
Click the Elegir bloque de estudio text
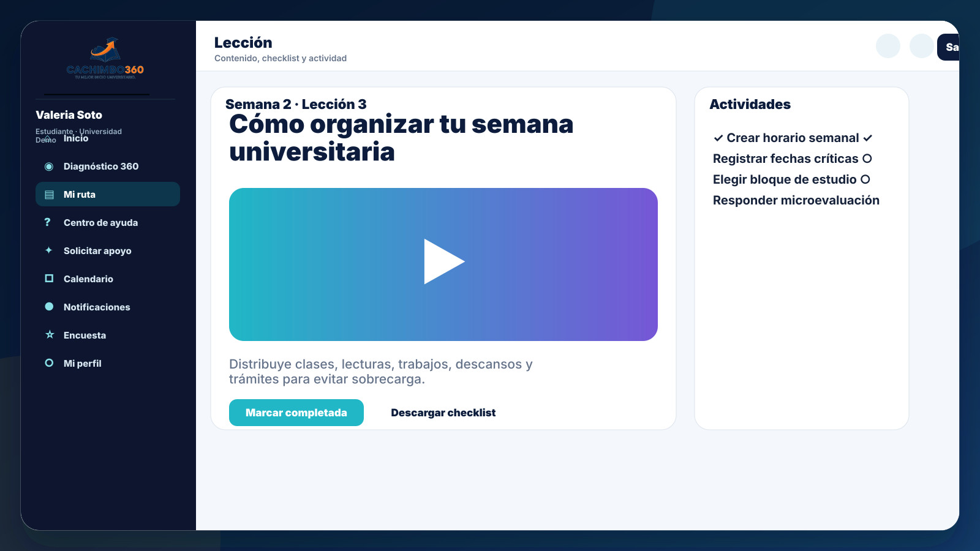tap(785, 179)
